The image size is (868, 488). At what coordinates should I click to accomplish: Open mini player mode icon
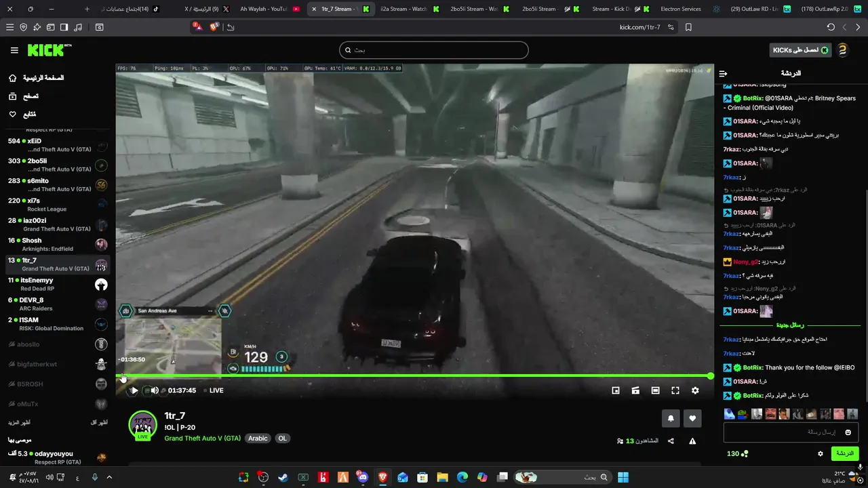click(616, 390)
